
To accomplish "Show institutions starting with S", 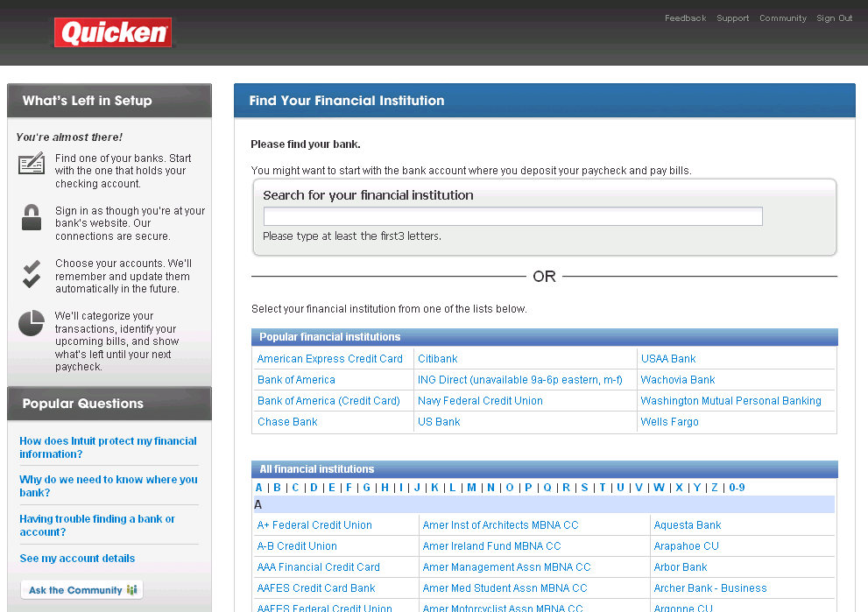I will click(584, 488).
